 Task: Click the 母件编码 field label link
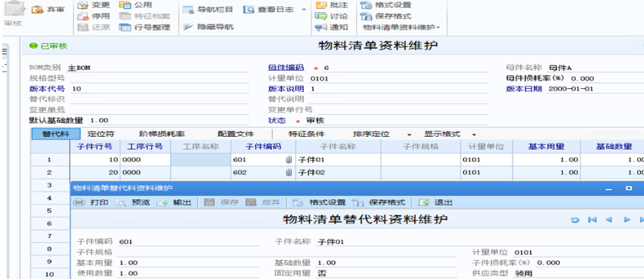[x=286, y=68]
